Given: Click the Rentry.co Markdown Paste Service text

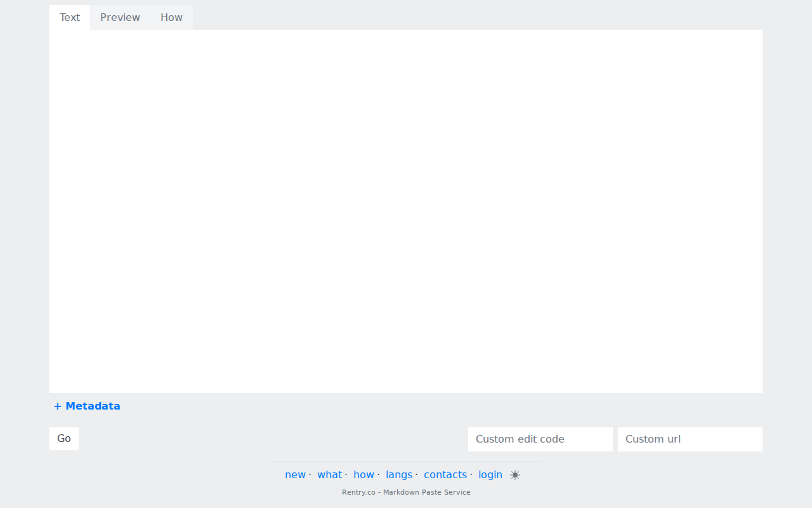Looking at the screenshot, I should pyautogui.click(x=406, y=492).
